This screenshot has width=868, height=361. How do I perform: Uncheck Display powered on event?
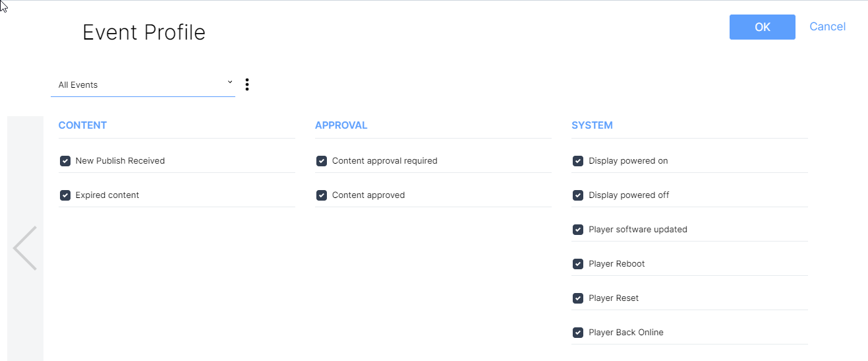pos(578,161)
